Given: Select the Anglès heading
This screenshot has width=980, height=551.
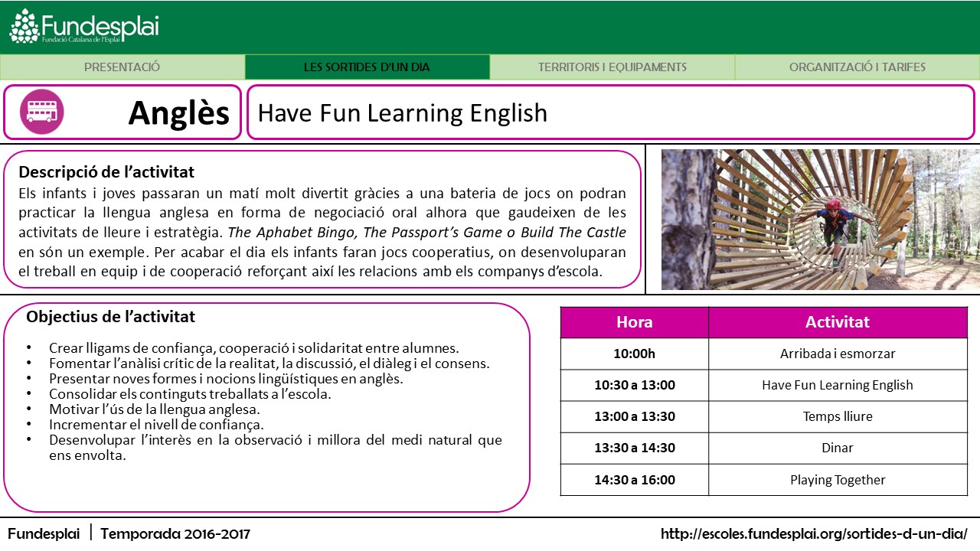Looking at the screenshot, I should tap(178, 113).
